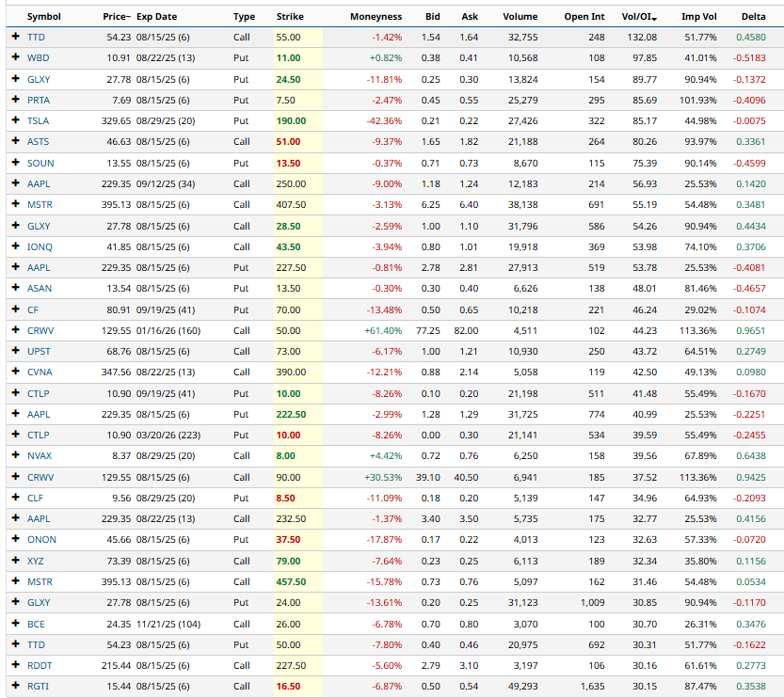Image resolution: width=784 pixels, height=698 pixels.
Task: Open the CF symbol link
Action: point(33,309)
